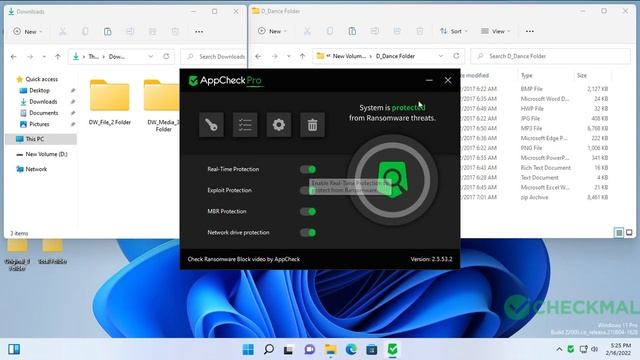
Task: Sort by Type column header
Action: tap(527, 76)
